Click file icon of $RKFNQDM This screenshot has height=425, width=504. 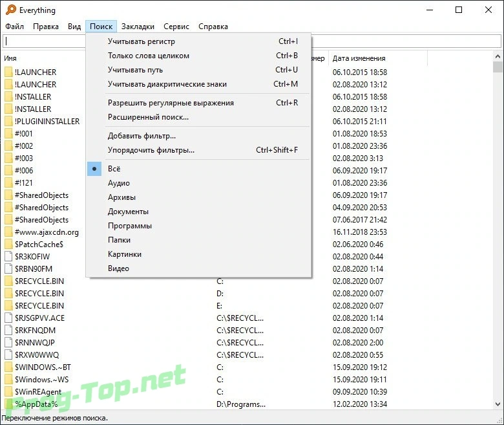[8, 330]
